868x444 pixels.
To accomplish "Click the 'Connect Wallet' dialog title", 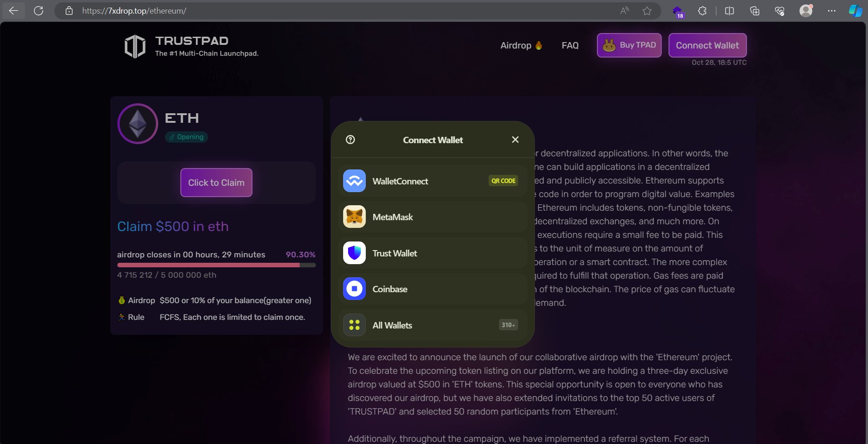I will coord(433,140).
